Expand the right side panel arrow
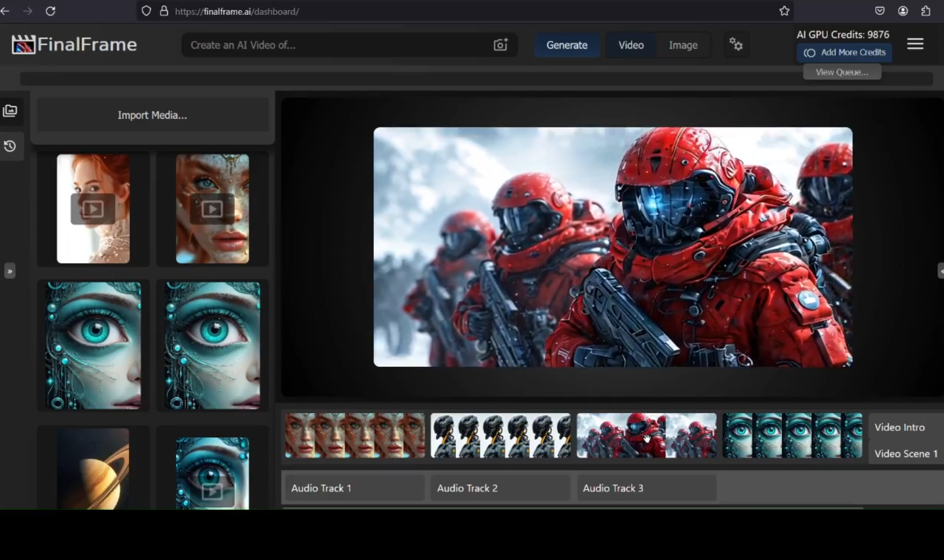Image resolution: width=944 pixels, height=560 pixels. [941, 271]
